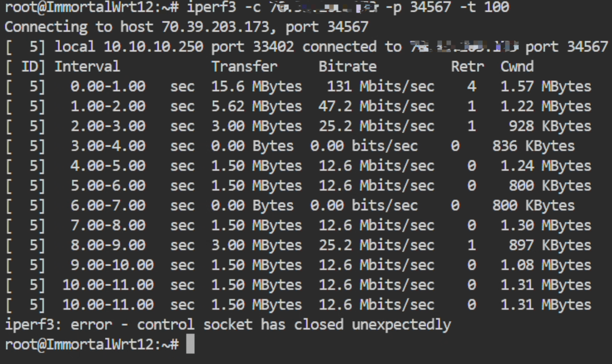Viewport: 612px width, 364px height.
Task: Click the 928 KBytes Cwnd value
Action: (550, 126)
